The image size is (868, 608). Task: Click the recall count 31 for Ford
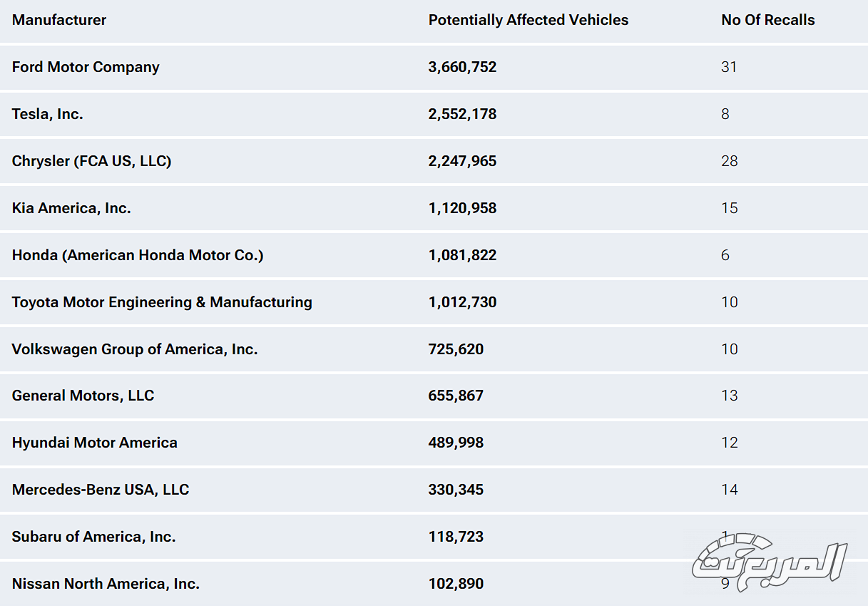(x=729, y=67)
